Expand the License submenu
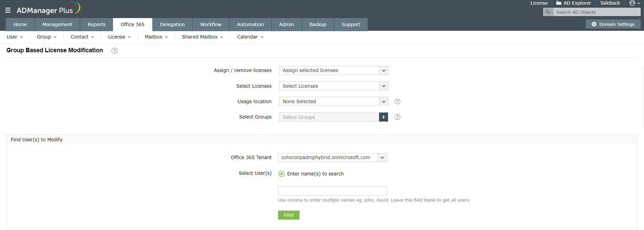 click(119, 37)
